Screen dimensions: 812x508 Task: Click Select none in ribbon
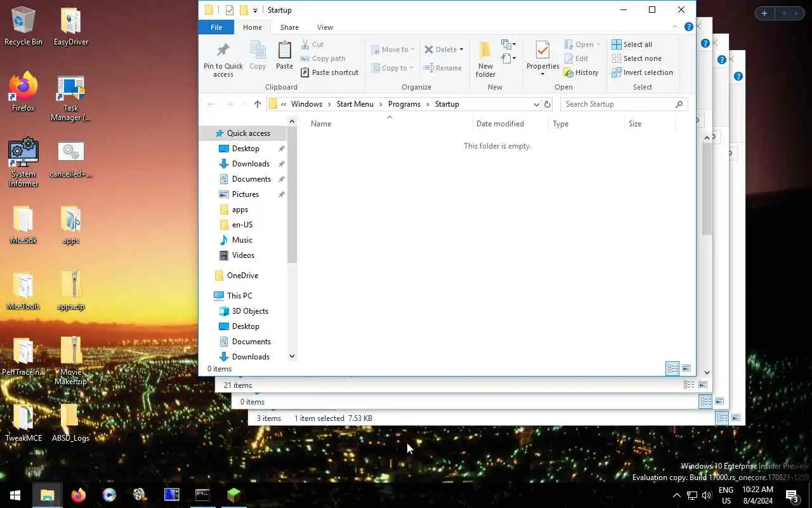coord(636,58)
